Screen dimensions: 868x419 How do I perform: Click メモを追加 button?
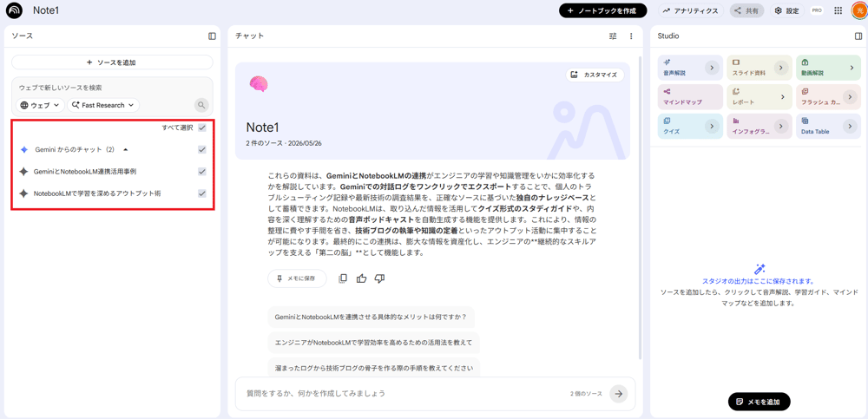click(759, 402)
